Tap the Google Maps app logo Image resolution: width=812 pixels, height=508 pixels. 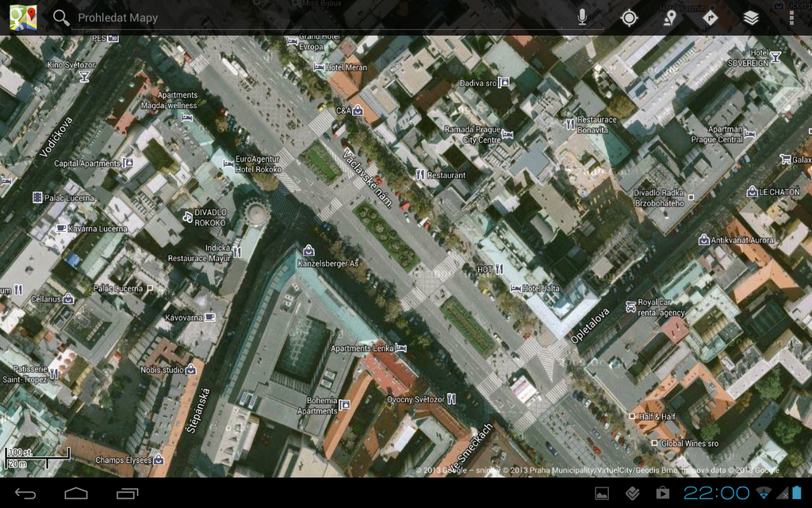point(23,17)
